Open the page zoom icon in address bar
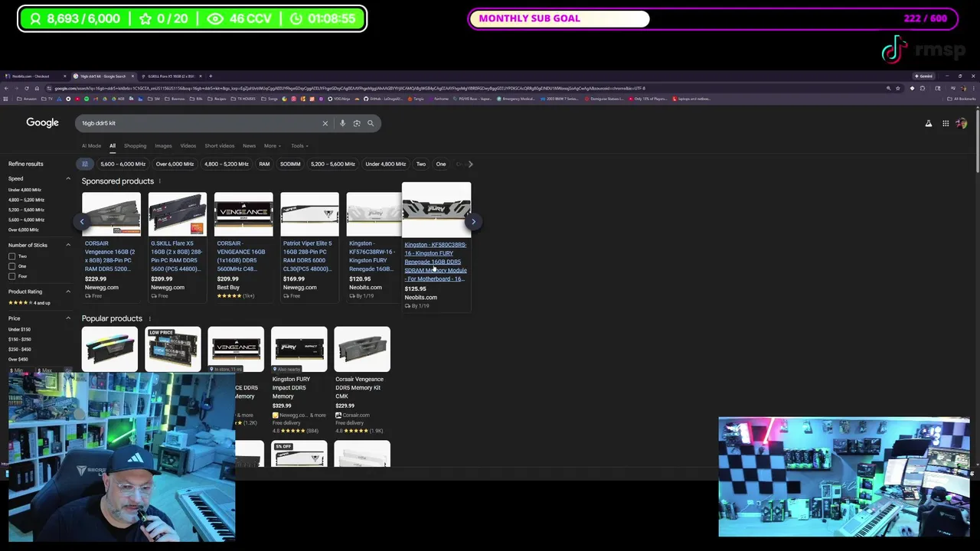Viewport: 980px width, 551px height. click(x=888, y=88)
